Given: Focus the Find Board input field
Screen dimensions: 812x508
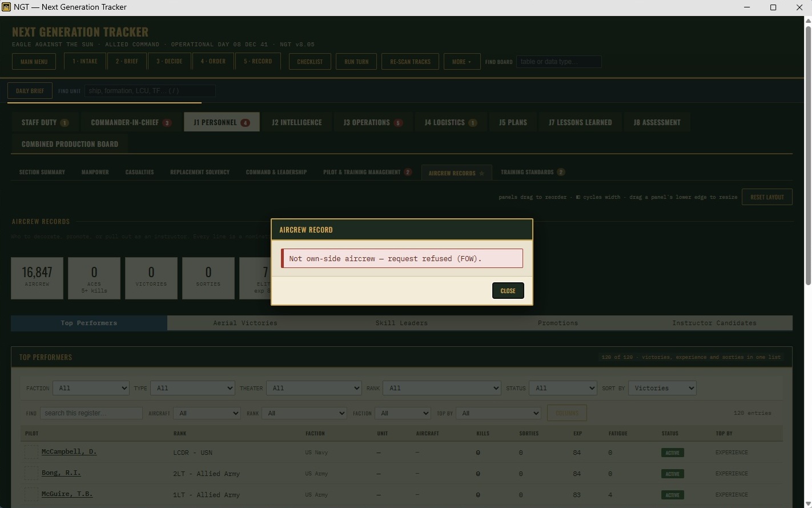Looking at the screenshot, I should click(x=559, y=62).
